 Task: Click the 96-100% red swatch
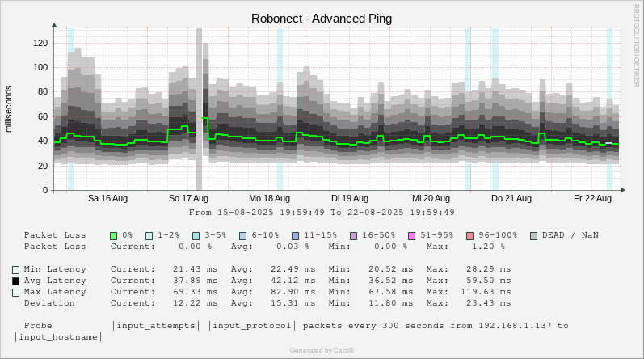pyautogui.click(x=469, y=236)
